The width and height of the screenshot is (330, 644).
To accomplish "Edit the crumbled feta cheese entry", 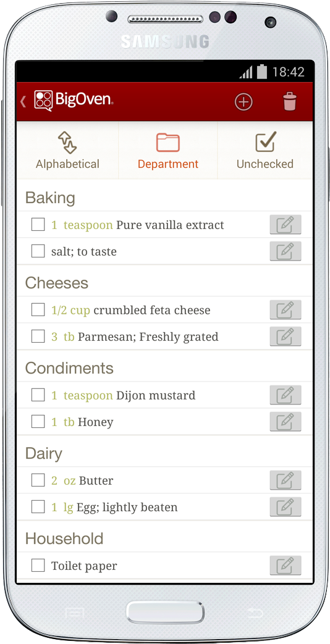I will coord(286,310).
